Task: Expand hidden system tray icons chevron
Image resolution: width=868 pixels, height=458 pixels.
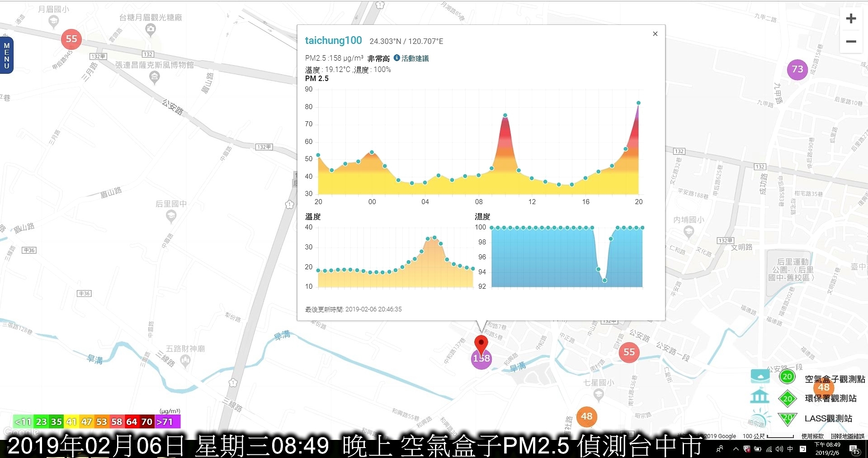Action: [x=736, y=449]
